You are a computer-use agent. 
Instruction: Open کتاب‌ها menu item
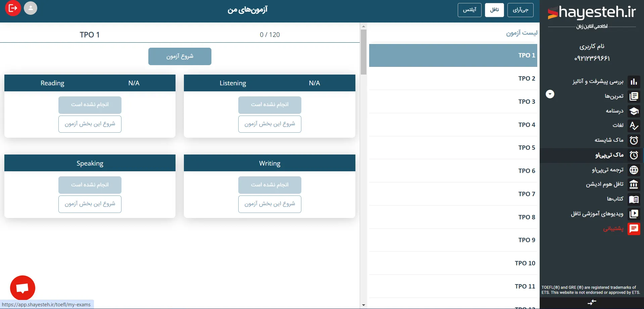coord(615,199)
